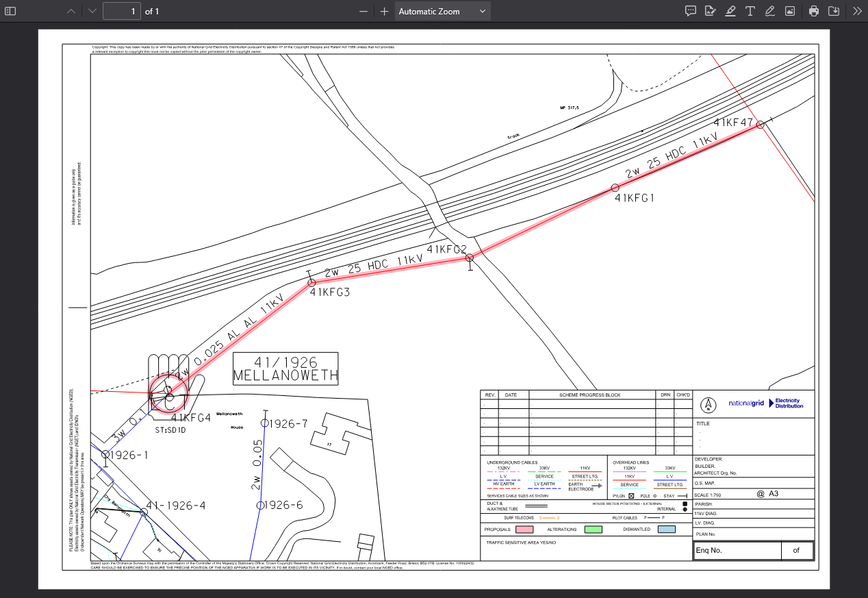Open the Automatic Zoom dropdown
Screen dimensions: 868x598
pyautogui.click(x=442, y=11)
